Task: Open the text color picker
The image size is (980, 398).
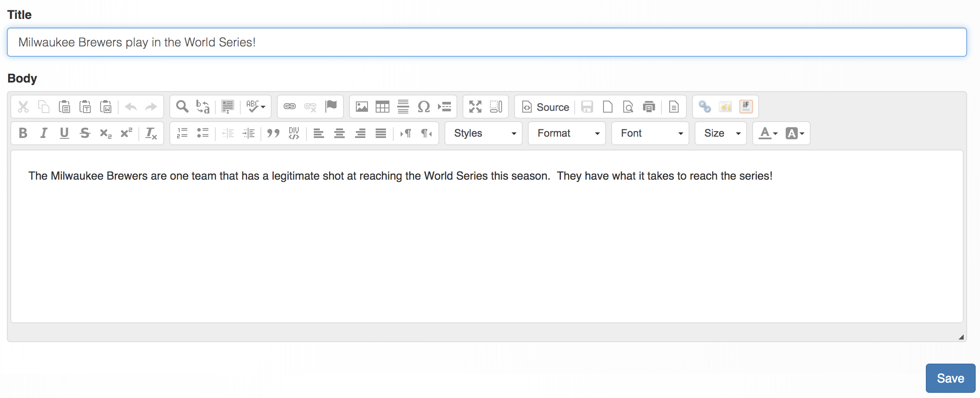Action: point(768,133)
